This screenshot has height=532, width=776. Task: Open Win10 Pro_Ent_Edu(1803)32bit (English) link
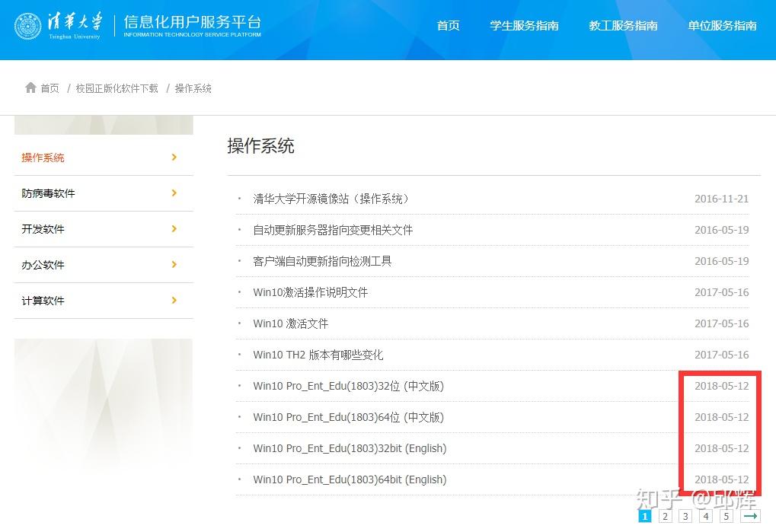pos(350,448)
